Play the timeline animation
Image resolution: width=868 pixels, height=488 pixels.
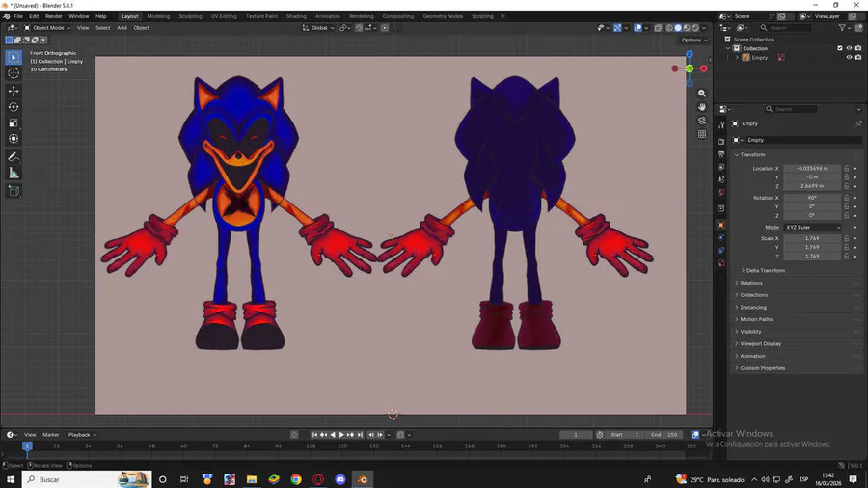pyautogui.click(x=341, y=435)
